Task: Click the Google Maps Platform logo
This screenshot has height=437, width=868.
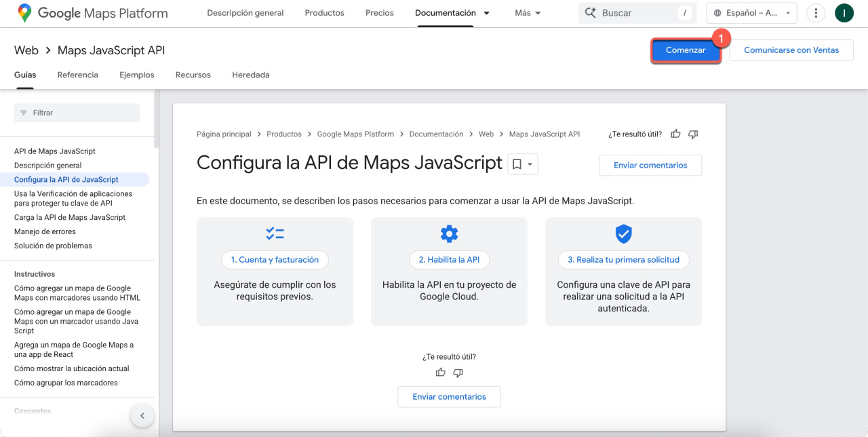Action: coord(93,13)
